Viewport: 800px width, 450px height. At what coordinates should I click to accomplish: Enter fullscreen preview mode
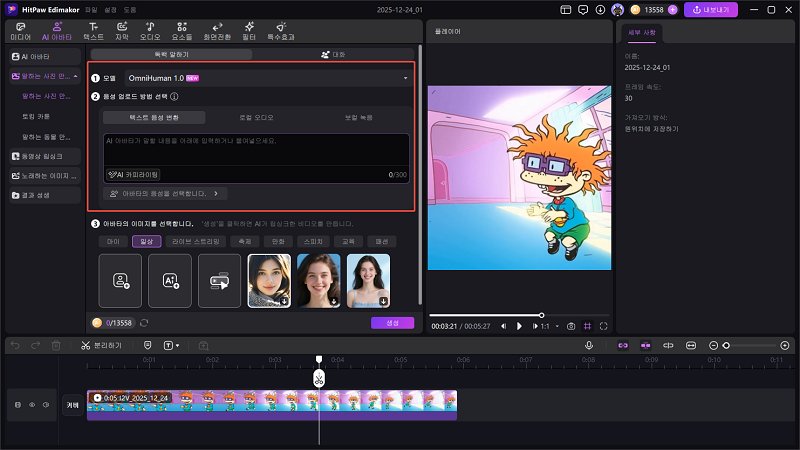pos(604,326)
